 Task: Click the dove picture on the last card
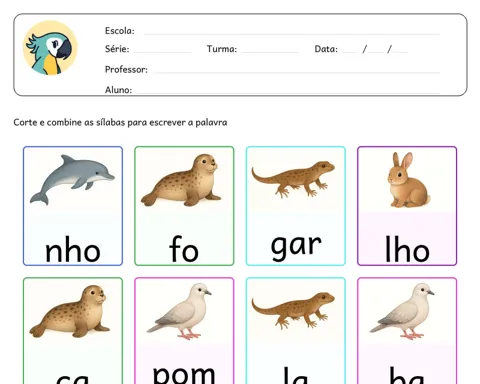point(402,311)
